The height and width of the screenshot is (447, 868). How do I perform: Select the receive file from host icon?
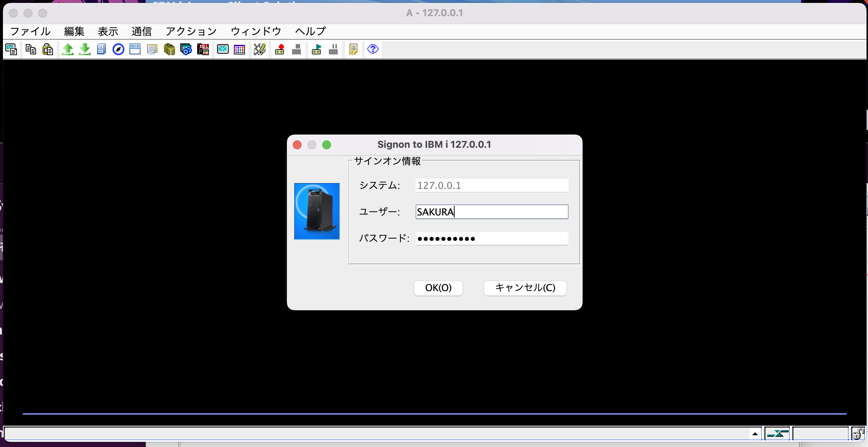click(x=85, y=49)
